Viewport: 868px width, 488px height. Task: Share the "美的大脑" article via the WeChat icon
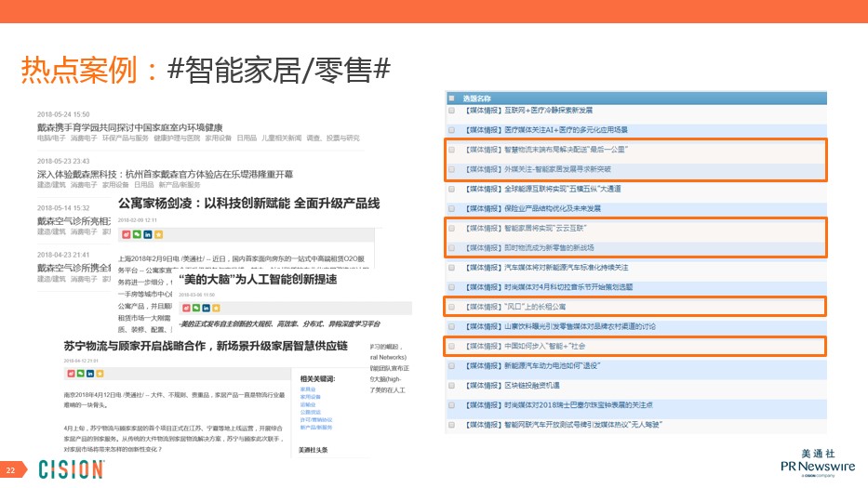pyautogui.click(x=196, y=308)
